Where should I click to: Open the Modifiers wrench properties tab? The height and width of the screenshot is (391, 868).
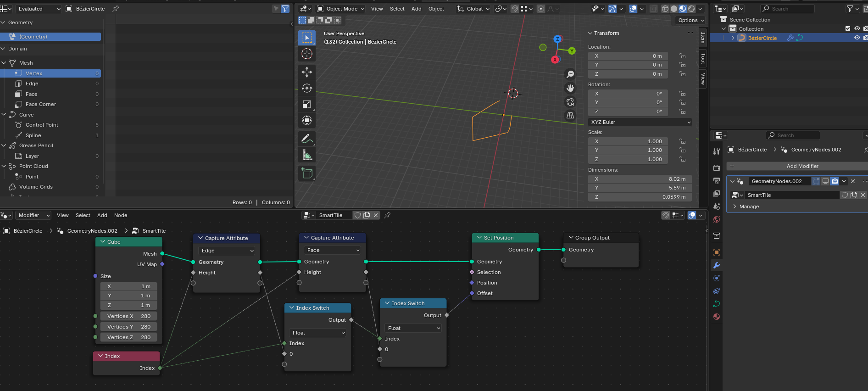coord(716,265)
